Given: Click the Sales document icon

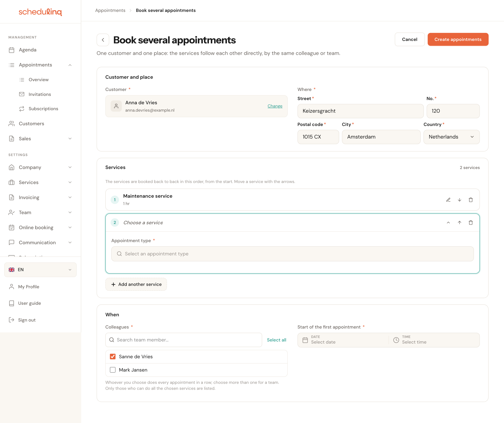Looking at the screenshot, I should [x=12, y=139].
